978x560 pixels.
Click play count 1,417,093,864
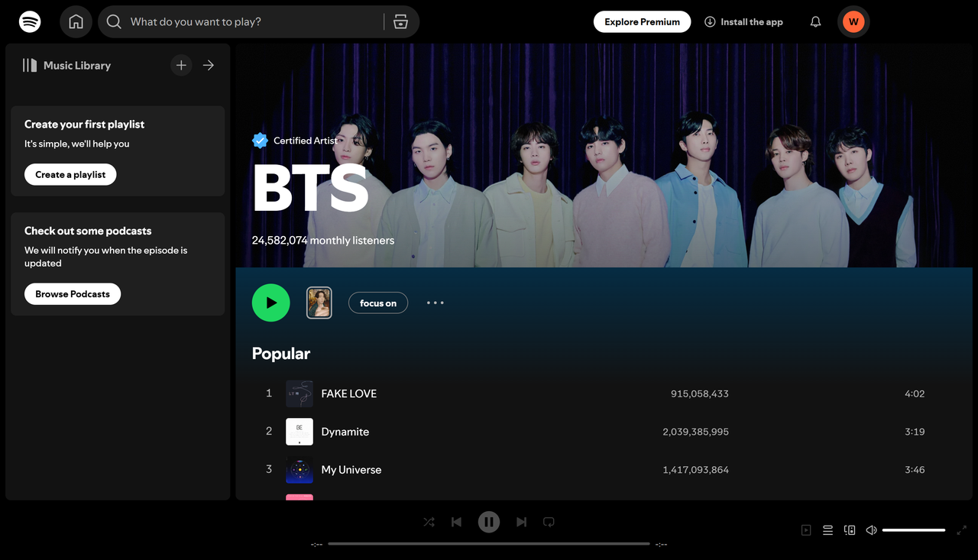(696, 470)
